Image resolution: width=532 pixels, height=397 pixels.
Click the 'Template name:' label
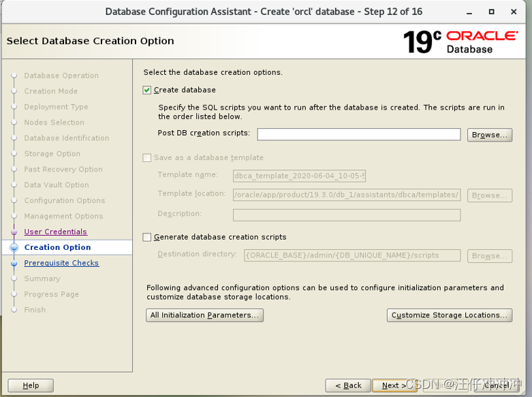coord(187,175)
